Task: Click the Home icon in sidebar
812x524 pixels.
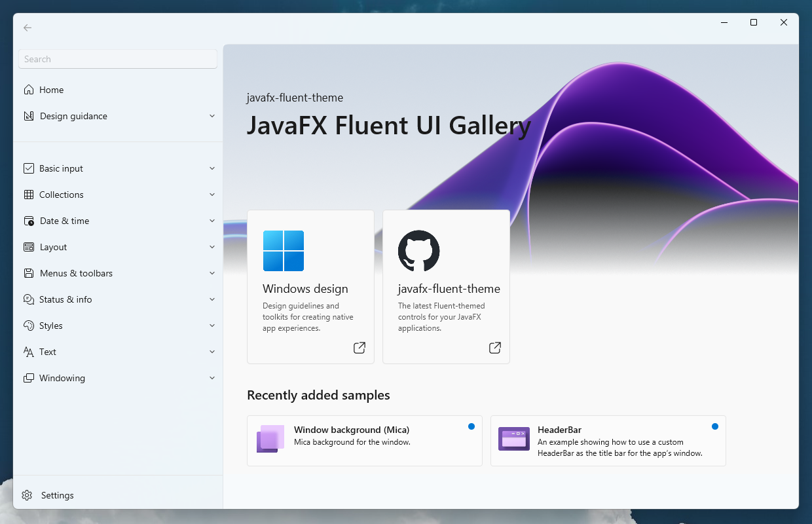Action: (x=29, y=90)
